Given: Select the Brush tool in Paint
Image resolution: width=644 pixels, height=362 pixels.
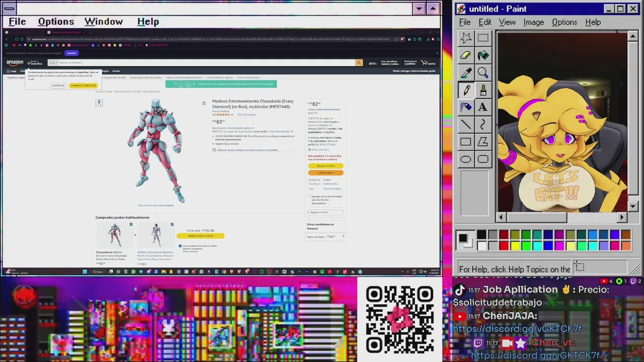Looking at the screenshot, I should coord(483,90).
